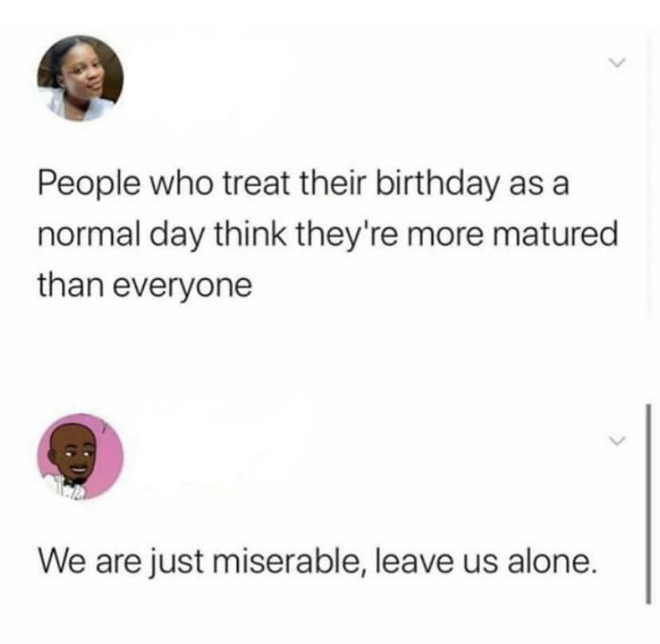Select the bow tie on cartoon avatar
Image resolution: width=660 pixels, height=644 pixels.
73,482
